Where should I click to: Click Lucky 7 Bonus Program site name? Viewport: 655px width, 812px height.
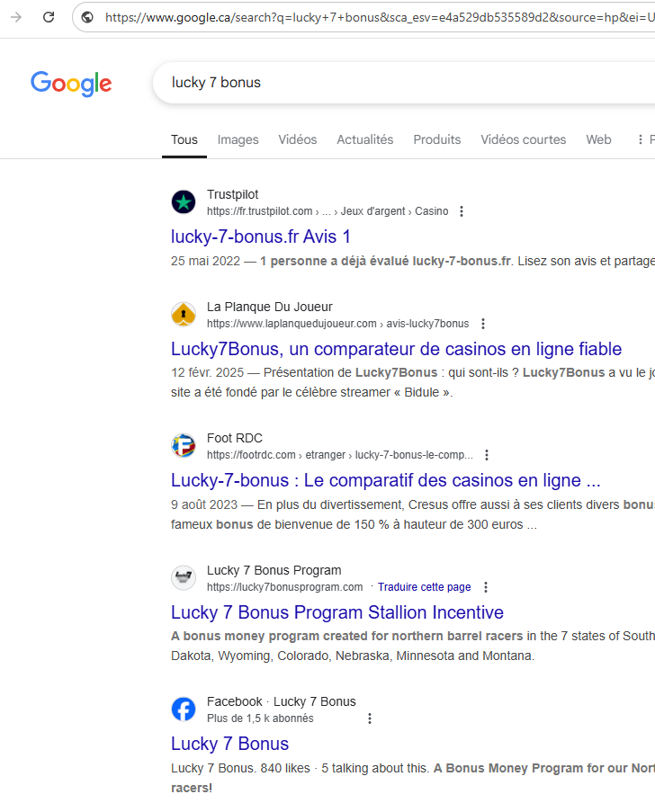click(x=274, y=571)
